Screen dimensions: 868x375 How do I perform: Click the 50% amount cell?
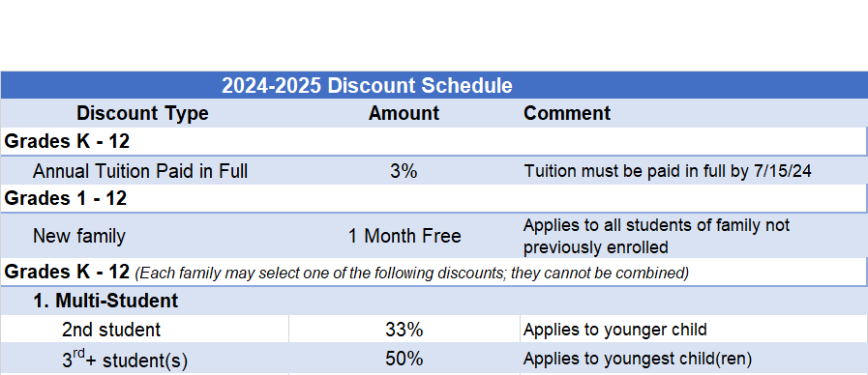[404, 359]
